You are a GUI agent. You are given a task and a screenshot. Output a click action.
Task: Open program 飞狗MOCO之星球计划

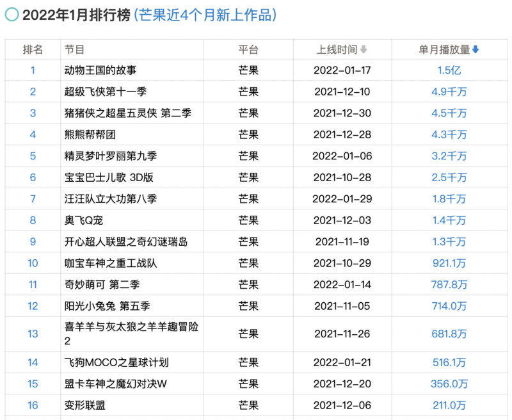(x=116, y=362)
